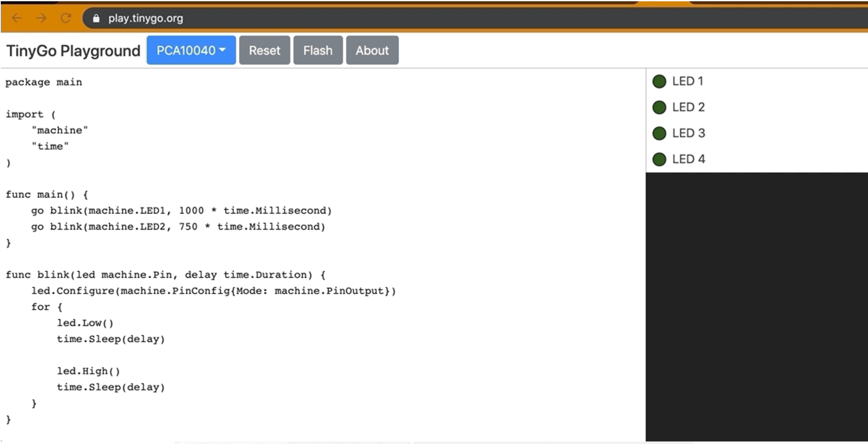Viewport: 868px width, 444px height.
Task: Click the LED 4 green indicator circle
Action: click(659, 159)
